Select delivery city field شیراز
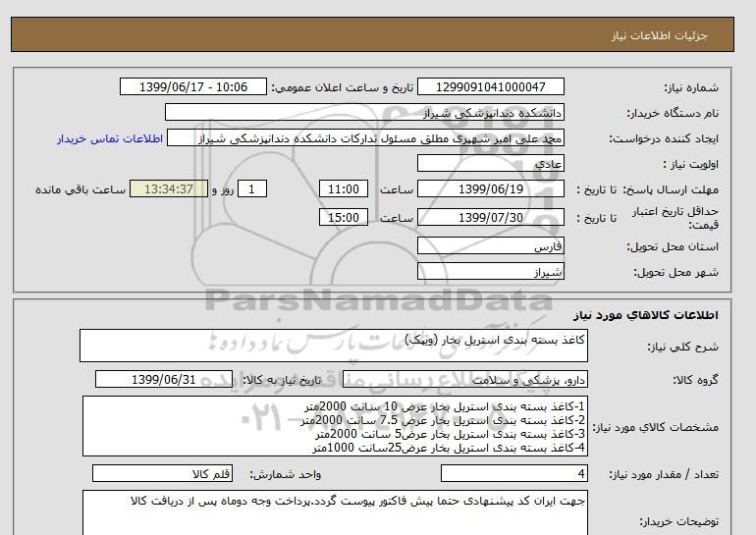Screen dimensions: 756x535 [490, 271]
